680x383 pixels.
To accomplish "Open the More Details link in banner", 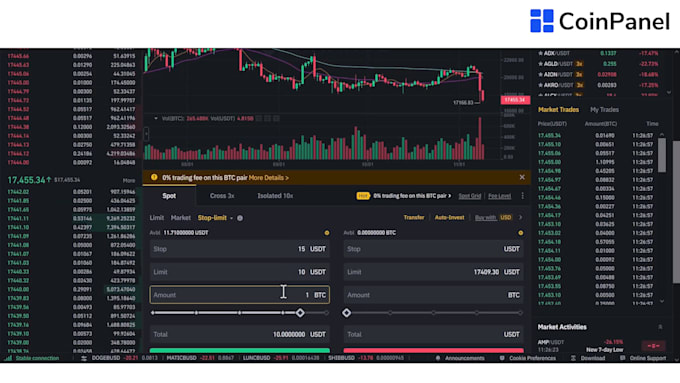I will pos(268,178).
